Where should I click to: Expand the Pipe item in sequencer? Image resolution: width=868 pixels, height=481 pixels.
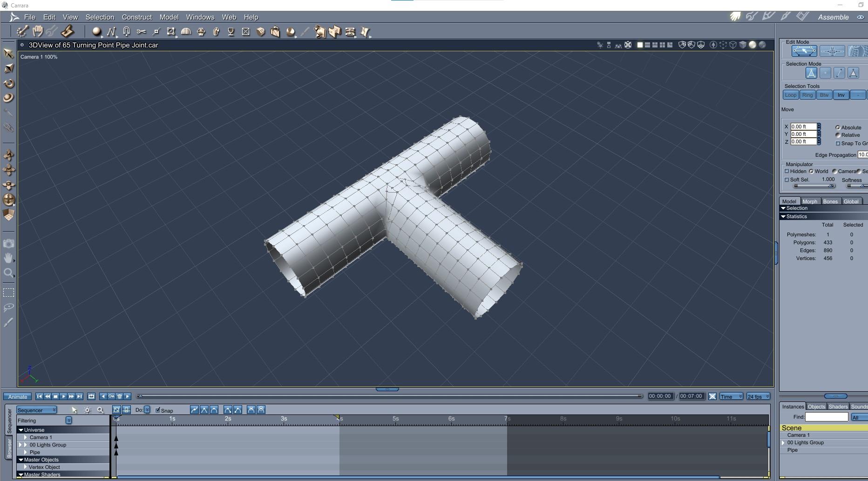(x=26, y=452)
